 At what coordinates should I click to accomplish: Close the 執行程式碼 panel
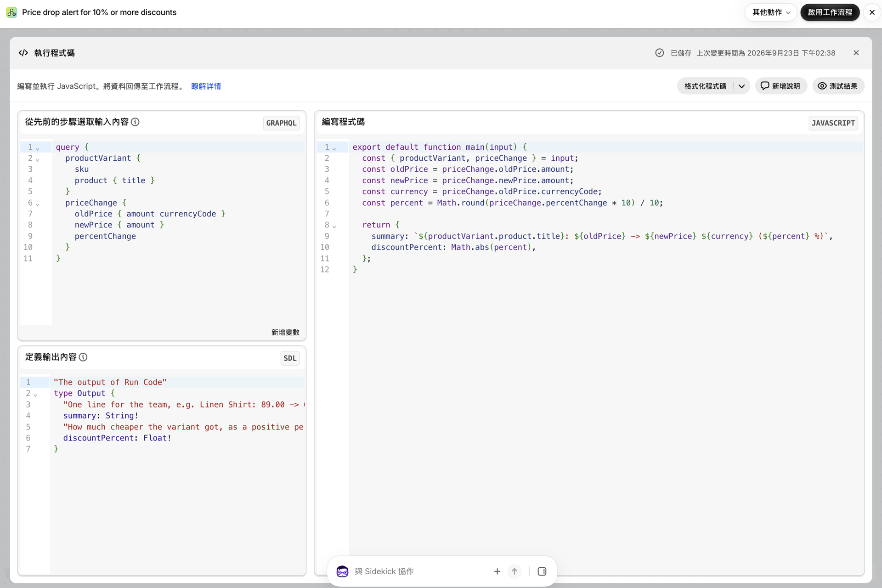pyautogui.click(x=856, y=53)
